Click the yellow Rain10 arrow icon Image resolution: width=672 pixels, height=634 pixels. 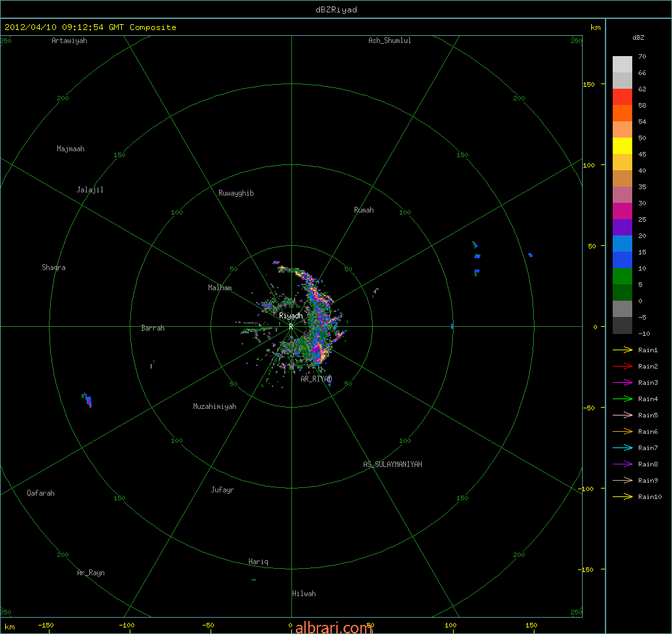click(x=622, y=497)
